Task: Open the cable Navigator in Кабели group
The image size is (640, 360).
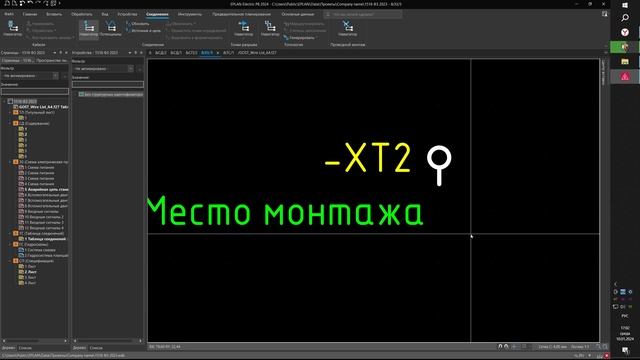Action: pyautogui.click(x=13, y=29)
